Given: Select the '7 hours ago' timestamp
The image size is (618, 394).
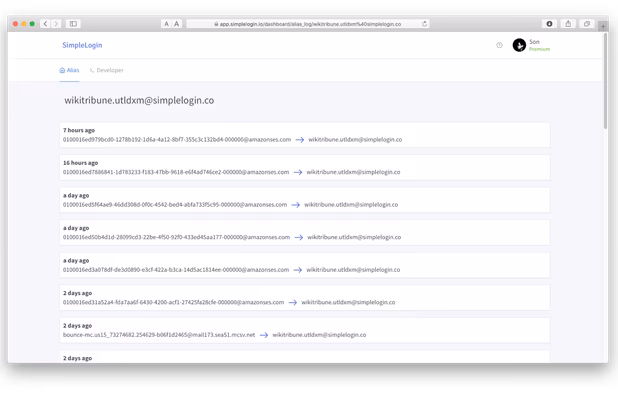Looking at the screenshot, I should click(79, 130).
